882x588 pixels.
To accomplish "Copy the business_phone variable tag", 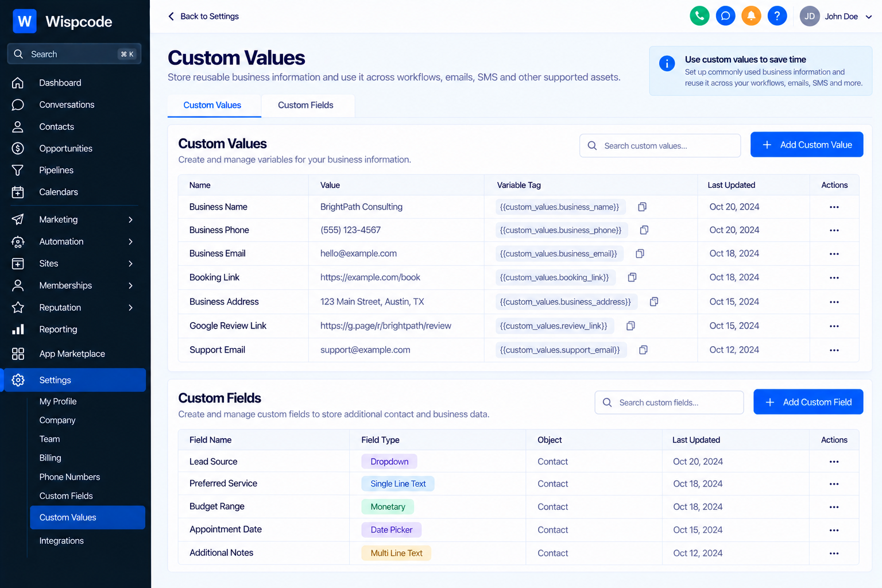I will coord(644,230).
